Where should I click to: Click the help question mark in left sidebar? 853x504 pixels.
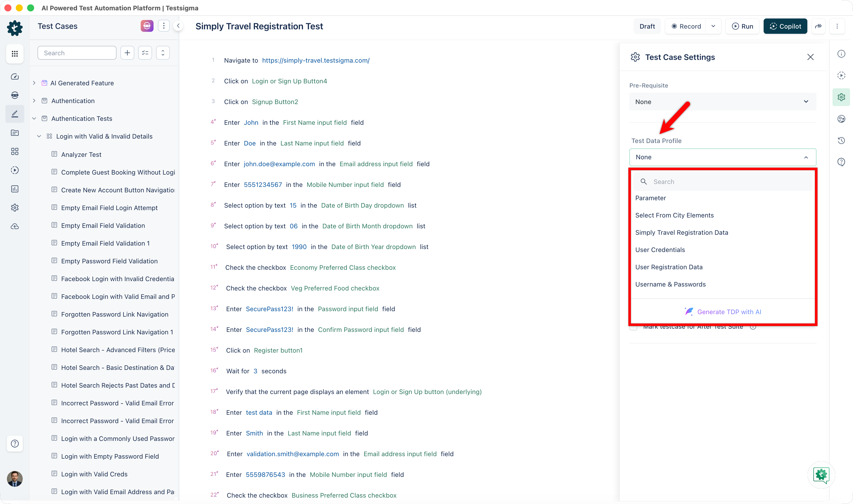(x=15, y=444)
